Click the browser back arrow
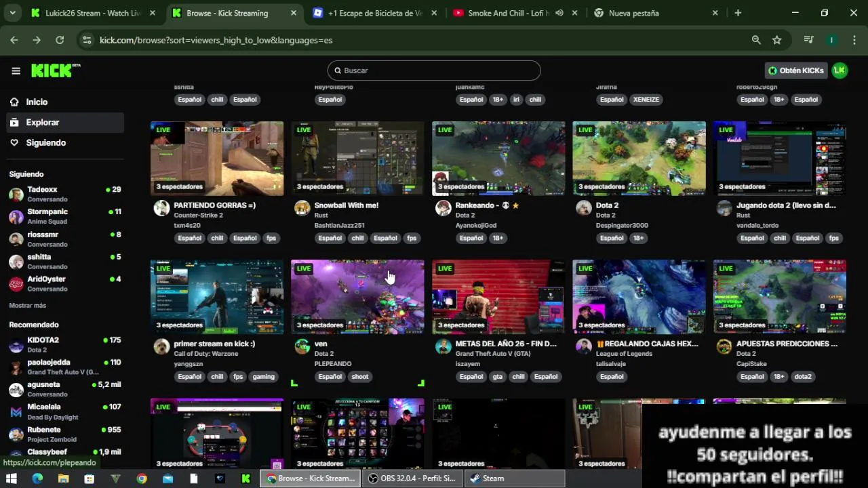The width and height of the screenshot is (868, 488). (14, 40)
